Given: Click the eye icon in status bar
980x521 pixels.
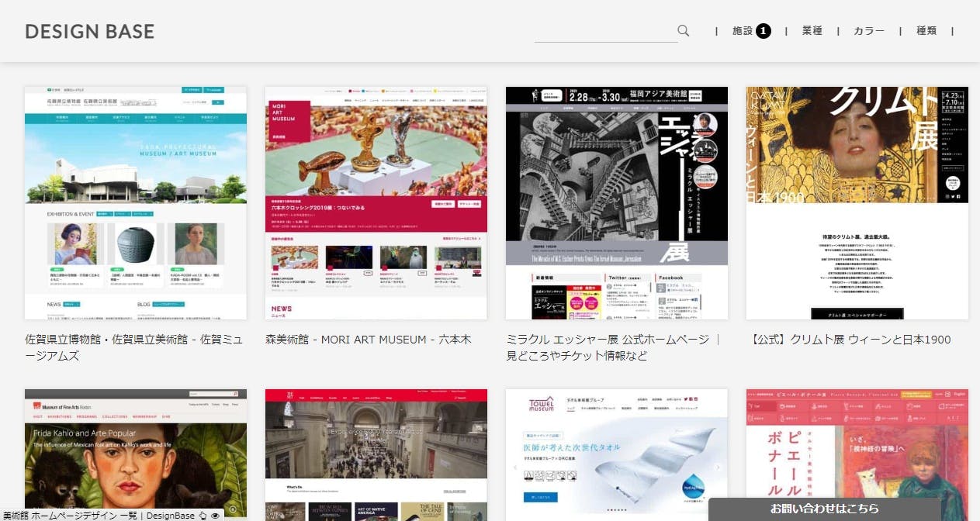Looking at the screenshot, I should tap(216, 516).
